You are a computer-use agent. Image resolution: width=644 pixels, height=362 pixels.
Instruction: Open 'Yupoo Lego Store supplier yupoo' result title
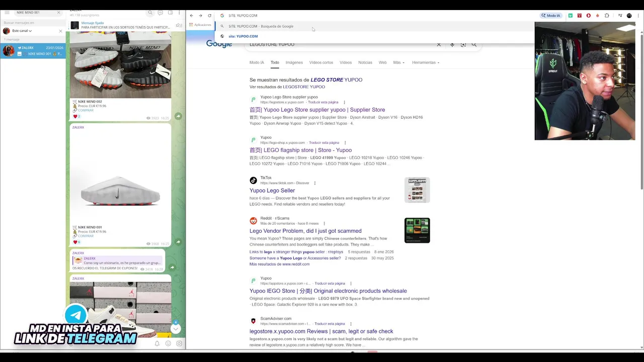pos(317,110)
